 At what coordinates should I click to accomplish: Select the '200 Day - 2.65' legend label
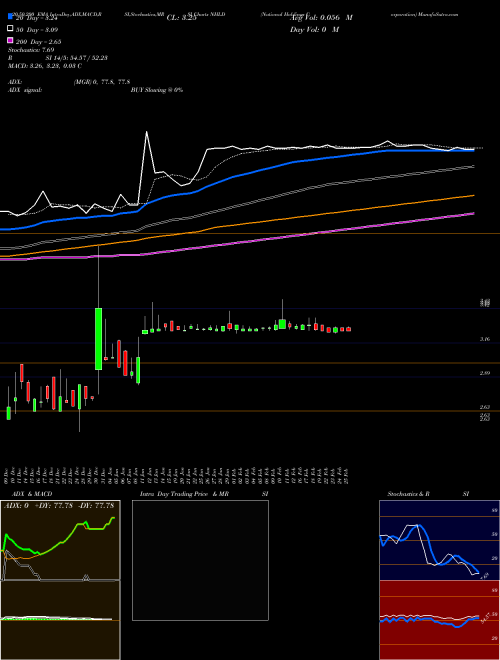[x=38, y=41]
